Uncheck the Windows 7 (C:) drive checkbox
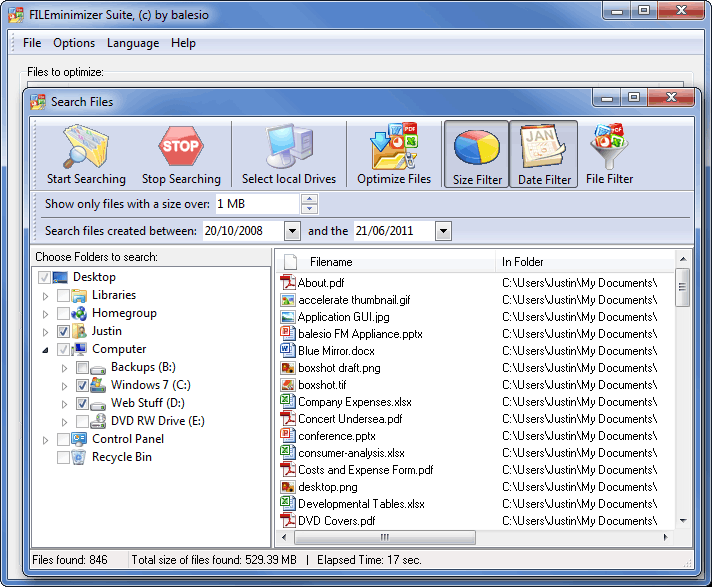This screenshot has width=712, height=587. click(x=83, y=385)
